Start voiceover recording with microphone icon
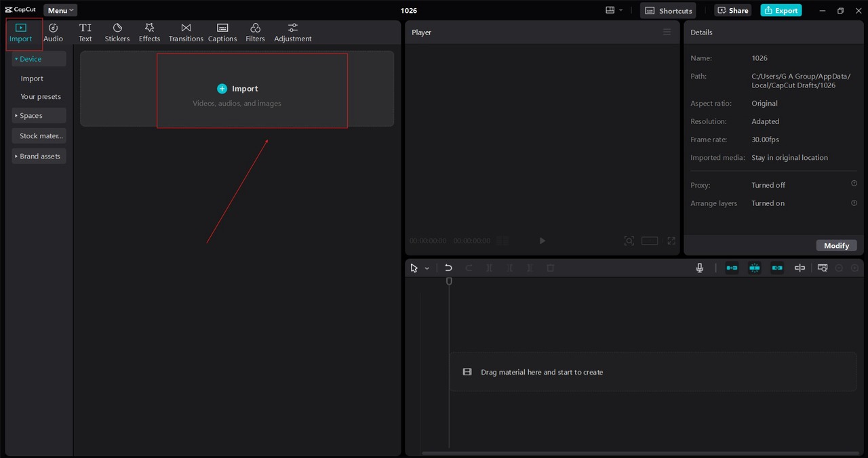This screenshot has height=458, width=868. (700, 268)
